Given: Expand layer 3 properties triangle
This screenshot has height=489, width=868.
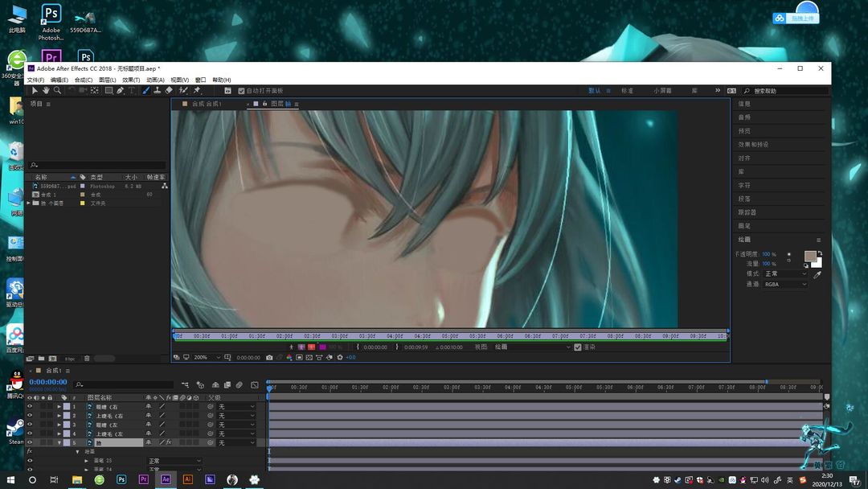Looking at the screenshot, I should [59, 425].
